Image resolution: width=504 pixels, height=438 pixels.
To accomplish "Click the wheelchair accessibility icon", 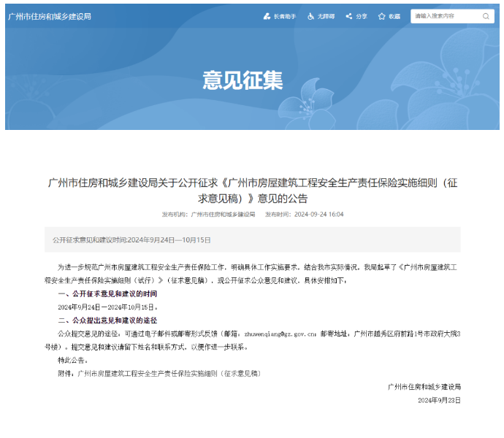I will pyautogui.click(x=310, y=16).
